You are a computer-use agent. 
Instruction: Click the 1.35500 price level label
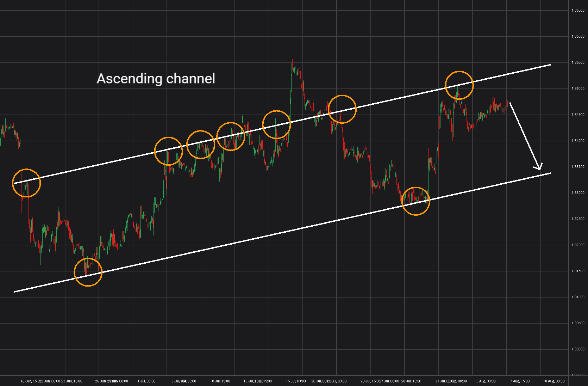578,63
